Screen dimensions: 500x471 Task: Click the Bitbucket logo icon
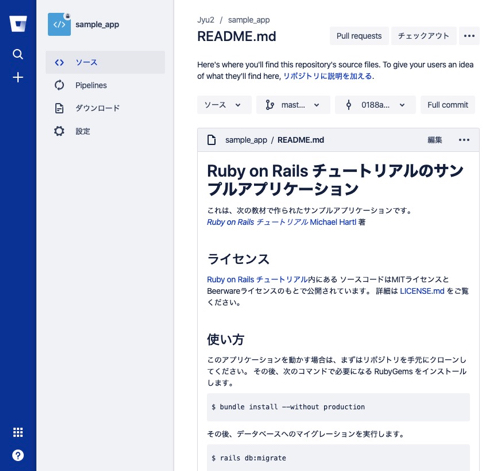click(x=18, y=24)
